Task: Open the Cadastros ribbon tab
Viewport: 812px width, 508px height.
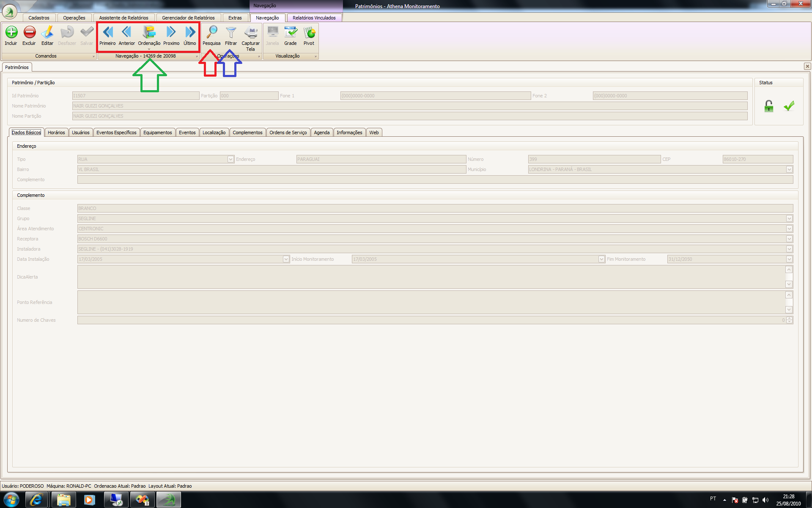Action: (x=39, y=18)
